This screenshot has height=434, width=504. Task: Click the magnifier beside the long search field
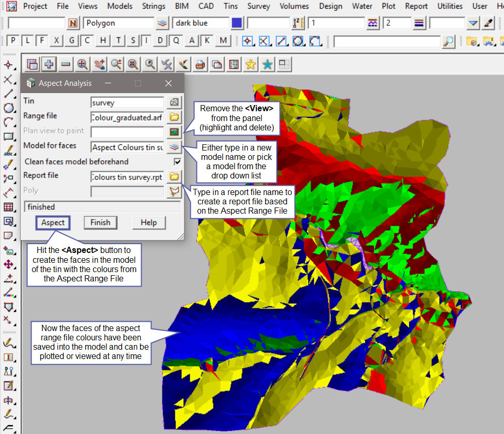pyautogui.click(x=449, y=41)
